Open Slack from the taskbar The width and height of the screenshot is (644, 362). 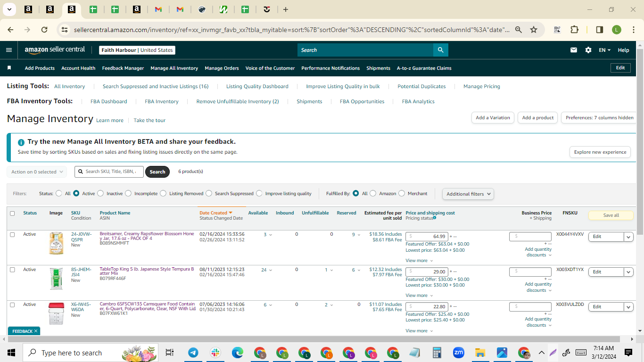click(215, 353)
